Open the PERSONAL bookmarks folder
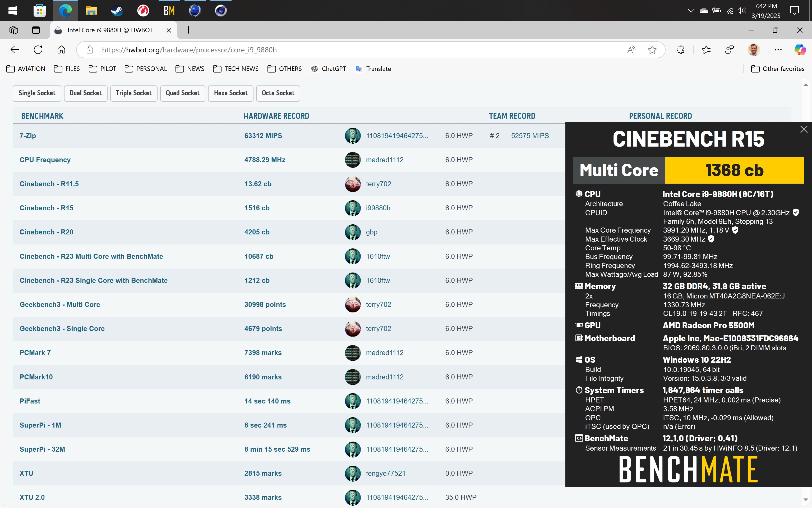Screen dimensions: 812x508 click(x=146, y=69)
